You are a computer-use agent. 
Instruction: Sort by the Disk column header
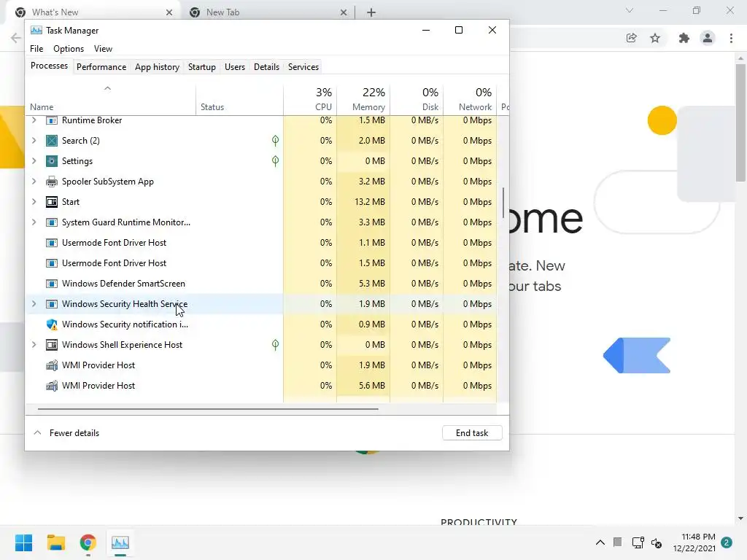coord(417,99)
